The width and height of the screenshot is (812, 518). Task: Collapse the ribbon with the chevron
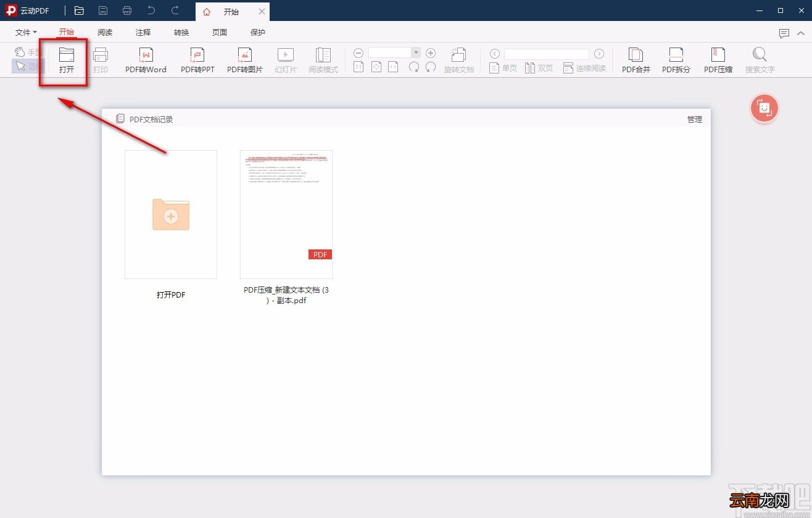[801, 33]
